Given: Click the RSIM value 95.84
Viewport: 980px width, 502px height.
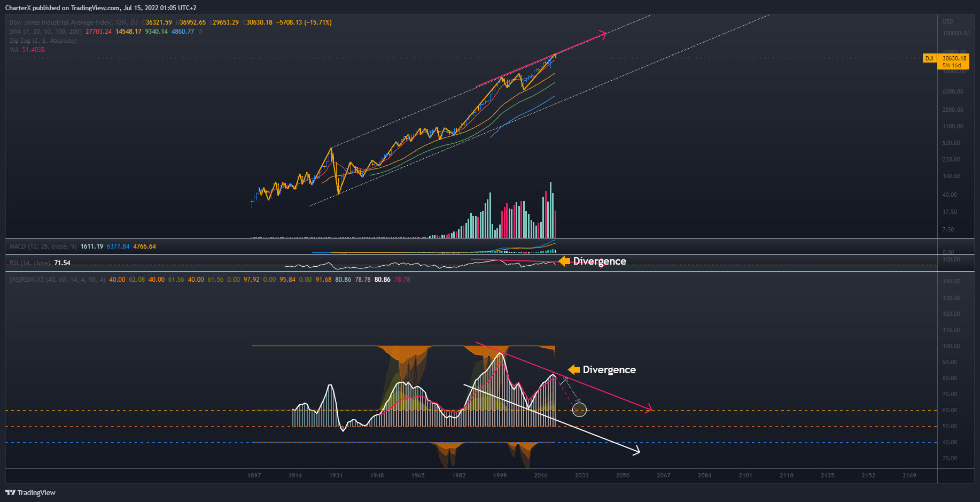Looking at the screenshot, I should 287,280.
